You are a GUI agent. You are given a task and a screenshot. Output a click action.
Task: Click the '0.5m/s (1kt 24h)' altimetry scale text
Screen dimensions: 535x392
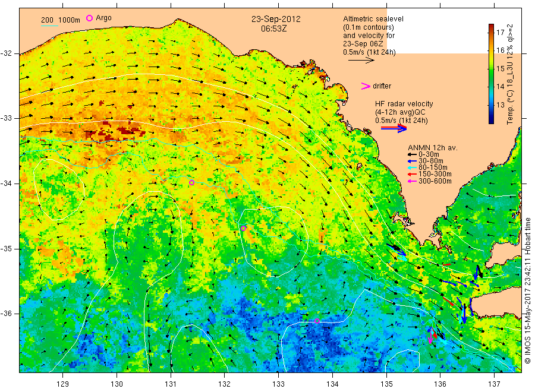370,52
